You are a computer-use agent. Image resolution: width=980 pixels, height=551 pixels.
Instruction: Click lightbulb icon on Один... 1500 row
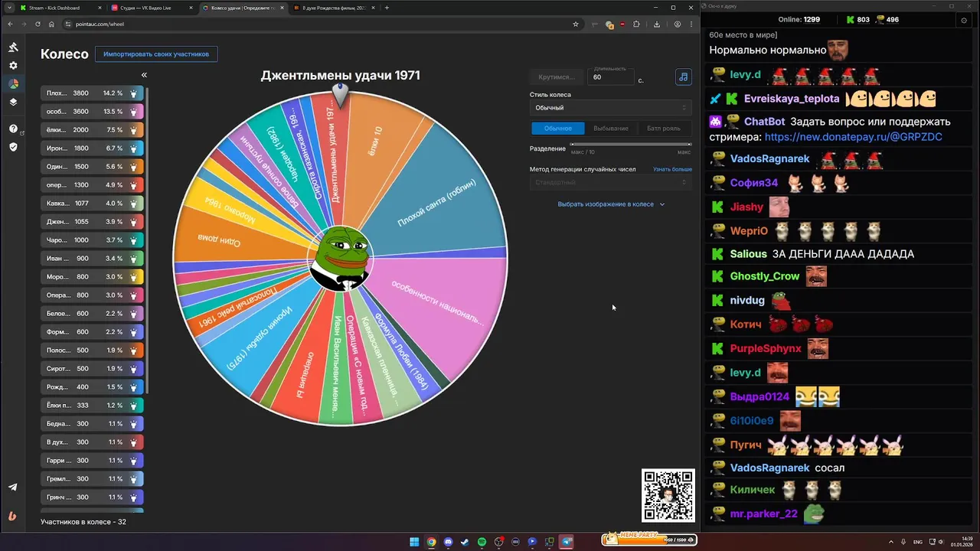point(134,167)
